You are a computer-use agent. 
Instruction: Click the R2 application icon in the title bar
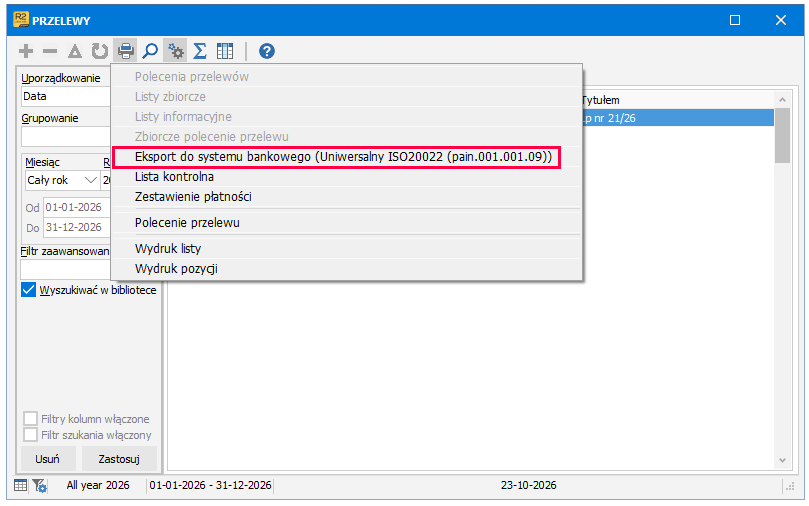coord(21,20)
